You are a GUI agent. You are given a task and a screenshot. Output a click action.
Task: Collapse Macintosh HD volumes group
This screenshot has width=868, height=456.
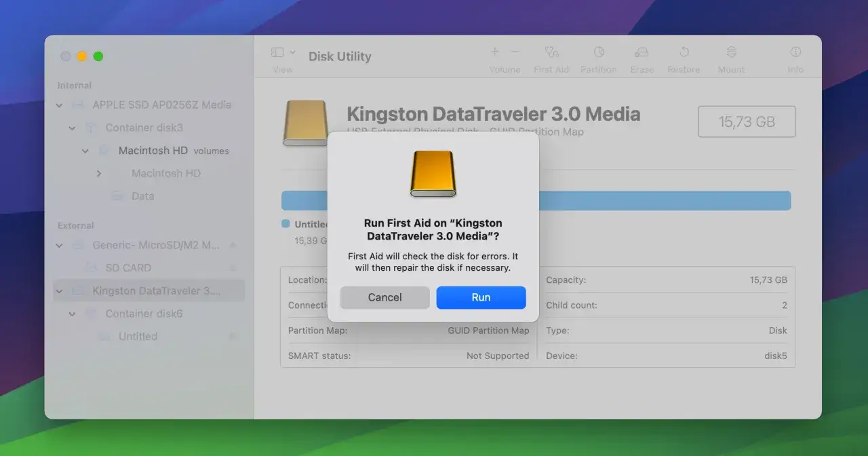coord(85,151)
